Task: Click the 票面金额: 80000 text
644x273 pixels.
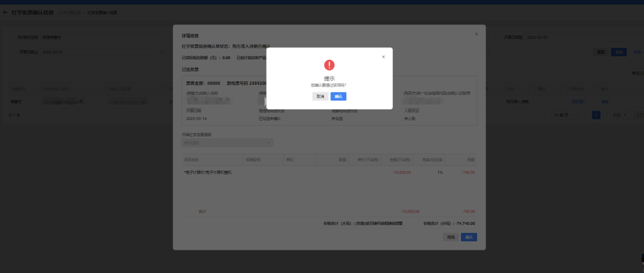Action: click(x=203, y=83)
